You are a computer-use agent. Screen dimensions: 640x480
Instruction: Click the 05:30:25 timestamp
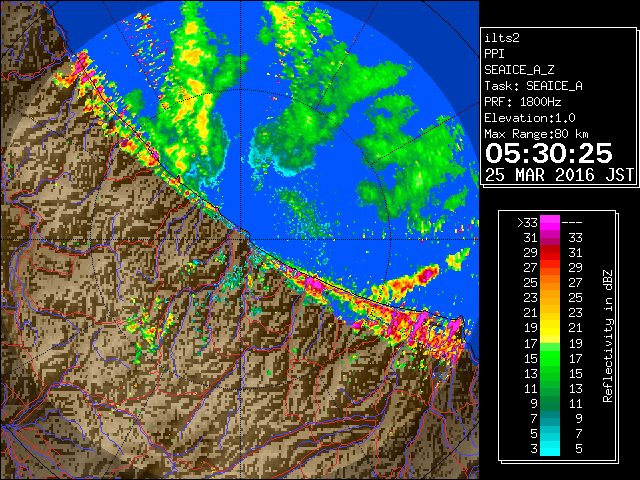[549, 153]
